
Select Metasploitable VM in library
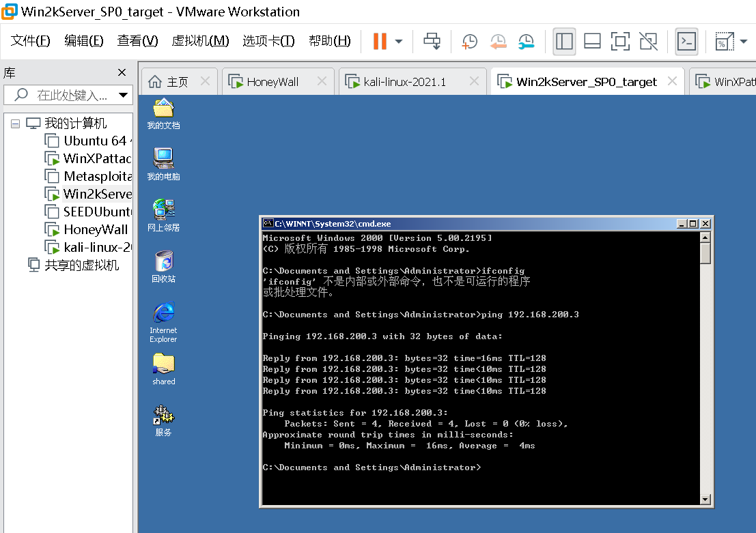pos(88,176)
